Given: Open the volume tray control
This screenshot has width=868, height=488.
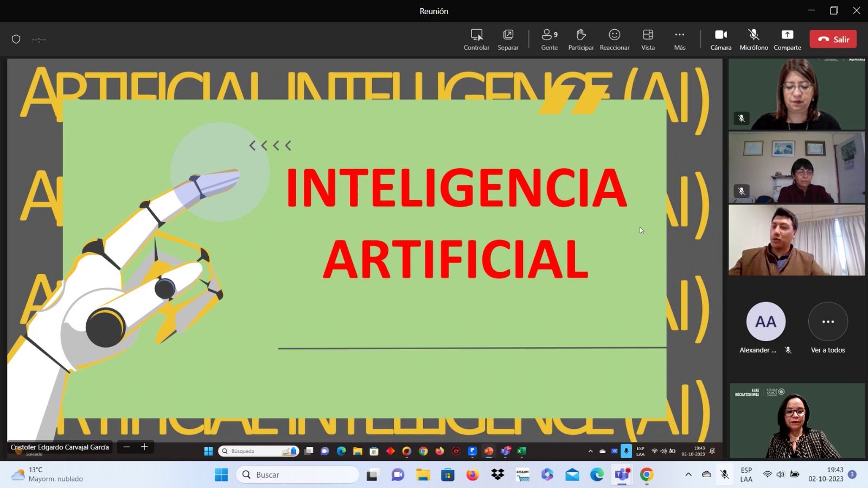Looking at the screenshot, I should pyautogui.click(x=781, y=474).
